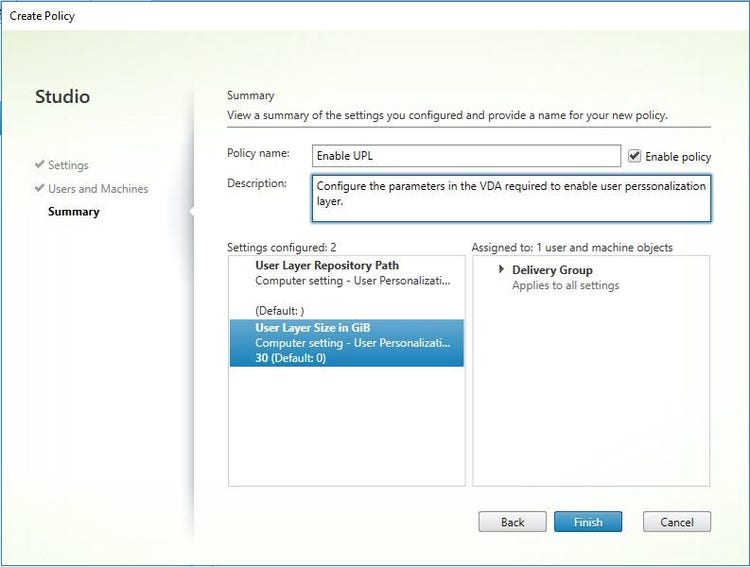Select User Layer Repository Path setting
This screenshot has width=750, height=567.
click(x=347, y=287)
